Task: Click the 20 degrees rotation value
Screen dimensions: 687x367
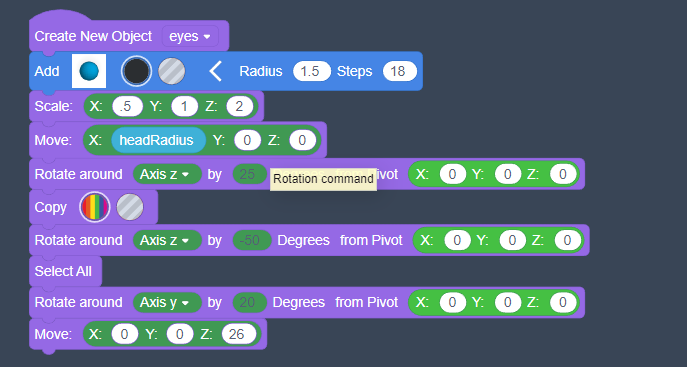Action: click(249, 302)
